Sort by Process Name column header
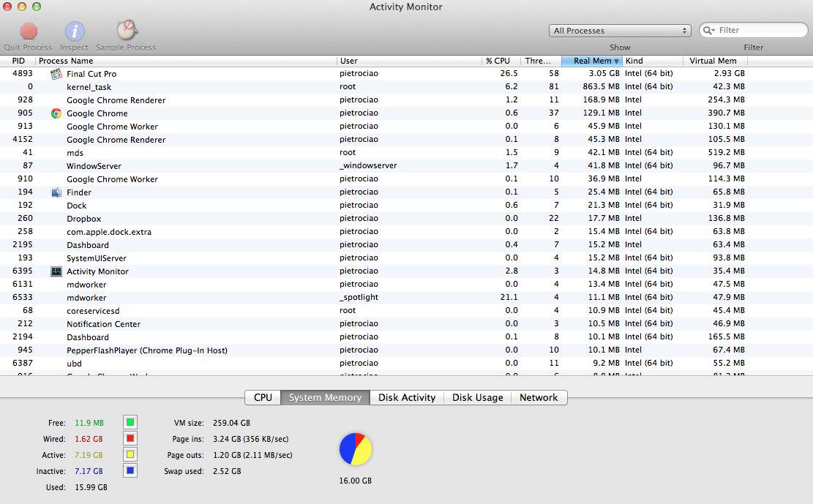 click(x=186, y=61)
